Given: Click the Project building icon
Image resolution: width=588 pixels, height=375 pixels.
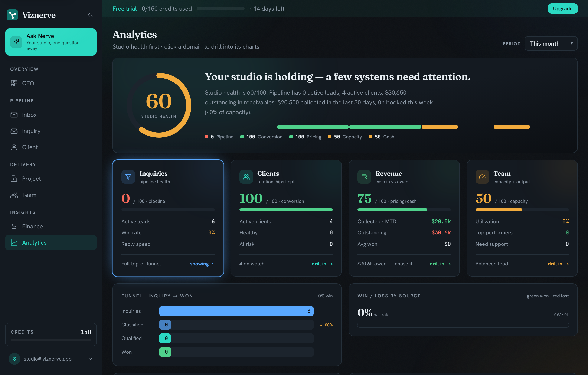Looking at the screenshot, I should coord(14,179).
